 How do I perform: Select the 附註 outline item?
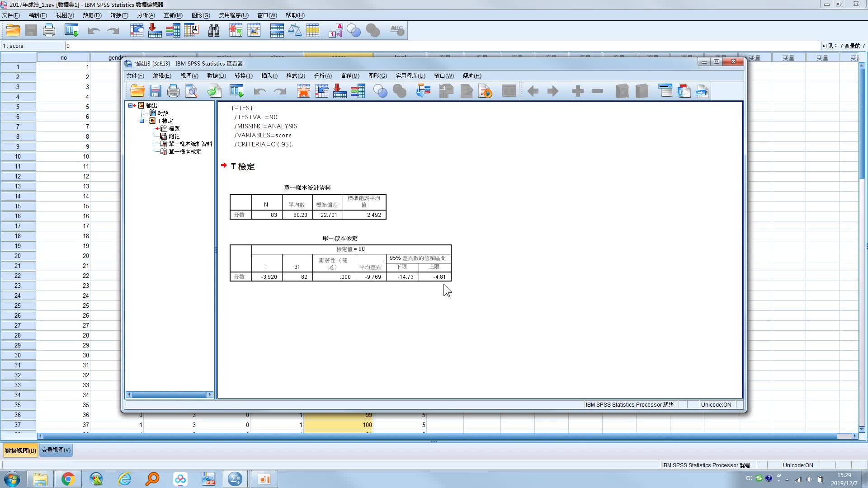[174, 136]
